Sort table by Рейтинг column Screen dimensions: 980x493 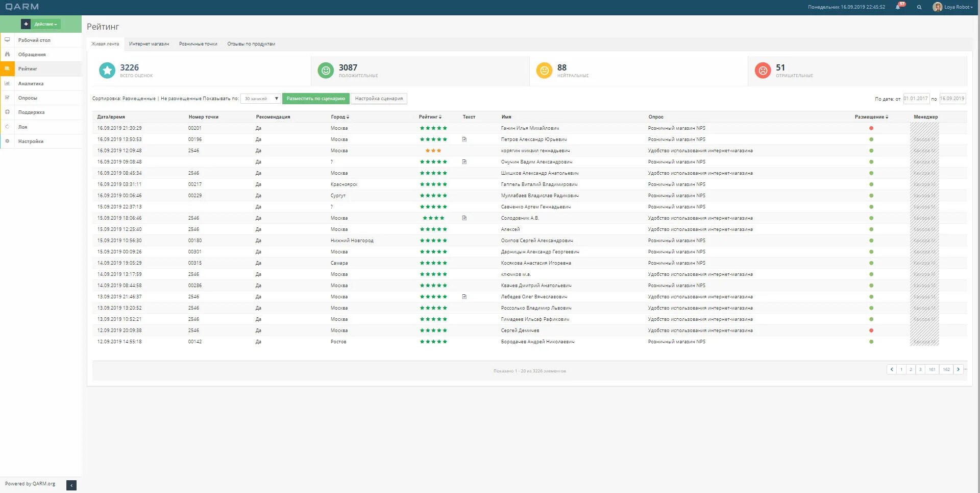(430, 117)
